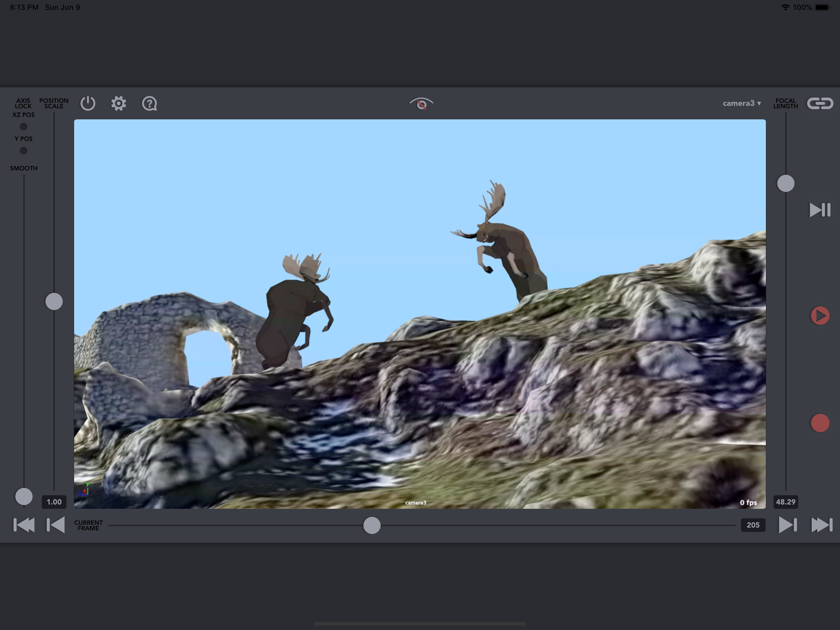This screenshot has height=630, width=840.
Task: Toggle XZ POS axis lock
Action: [x=24, y=126]
